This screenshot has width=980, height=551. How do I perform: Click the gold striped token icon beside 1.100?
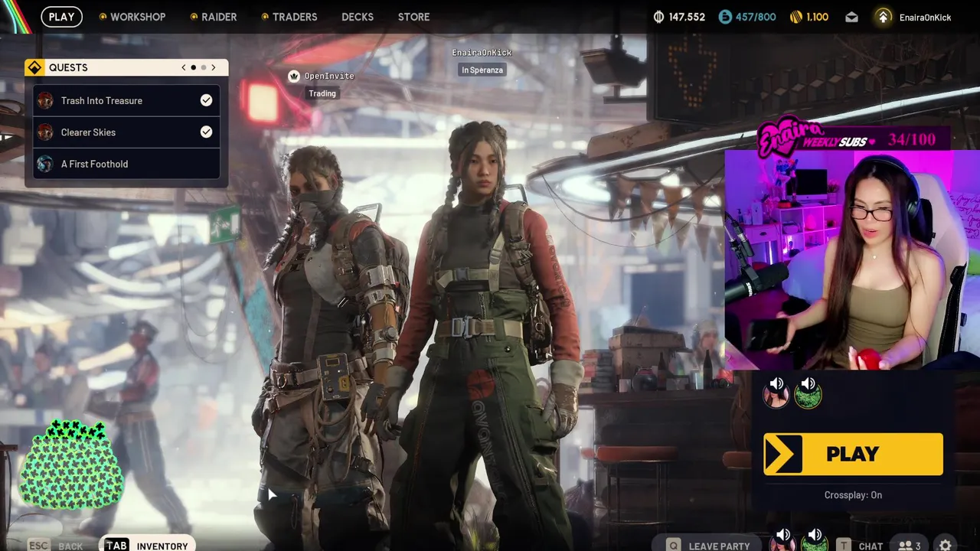pyautogui.click(x=795, y=17)
